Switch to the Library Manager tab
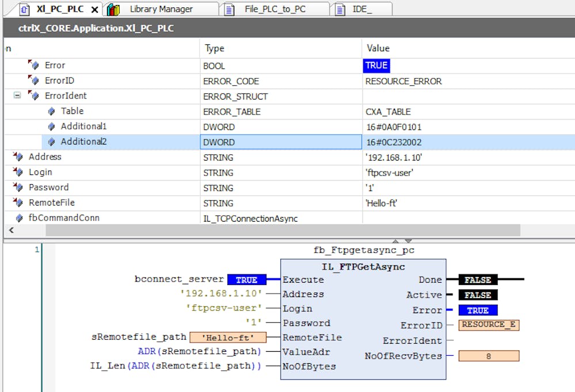 click(x=161, y=9)
